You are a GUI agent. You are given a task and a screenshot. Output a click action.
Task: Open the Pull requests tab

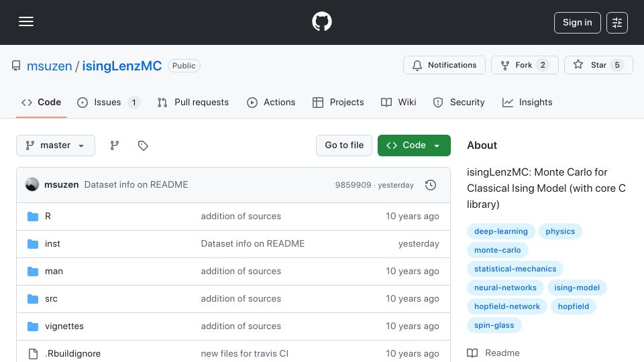pyautogui.click(x=193, y=102)
